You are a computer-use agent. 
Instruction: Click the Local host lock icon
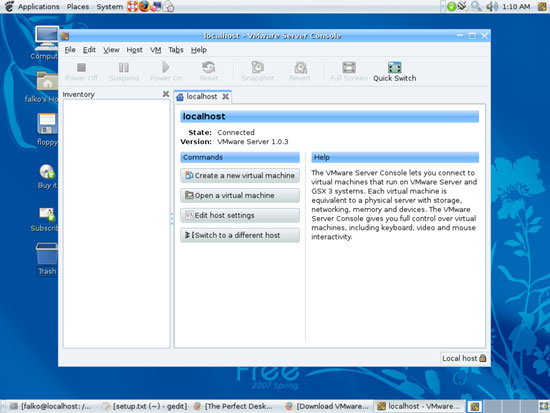483,358
